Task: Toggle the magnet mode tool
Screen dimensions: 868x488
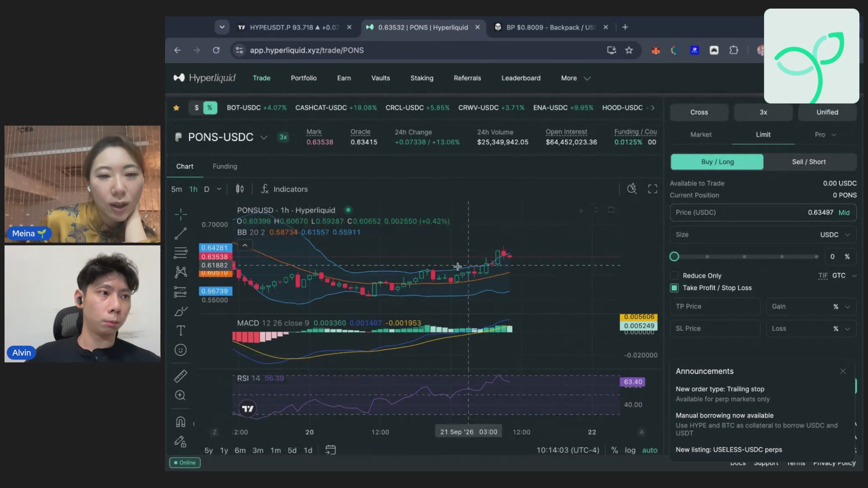Action: click(x=180, y=422)
